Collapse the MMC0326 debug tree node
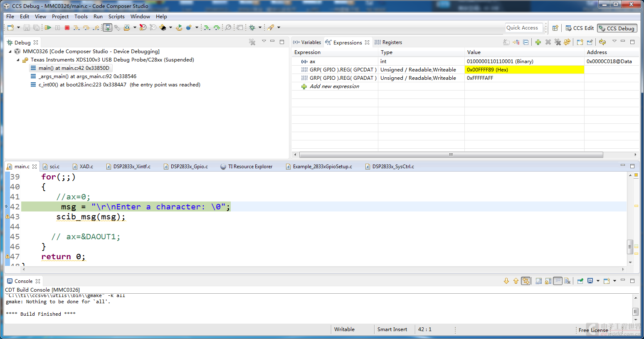 click(x=10, y=52)
